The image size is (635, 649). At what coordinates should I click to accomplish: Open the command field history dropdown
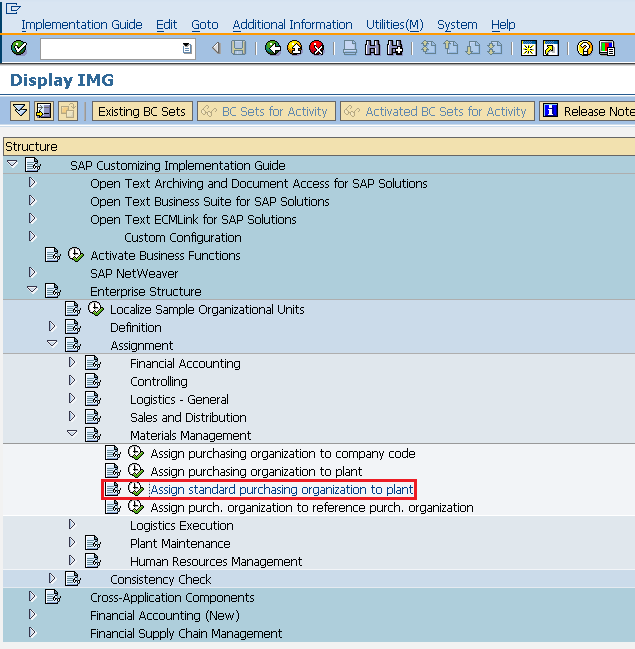pyautogui.click(x=187, y=48)
